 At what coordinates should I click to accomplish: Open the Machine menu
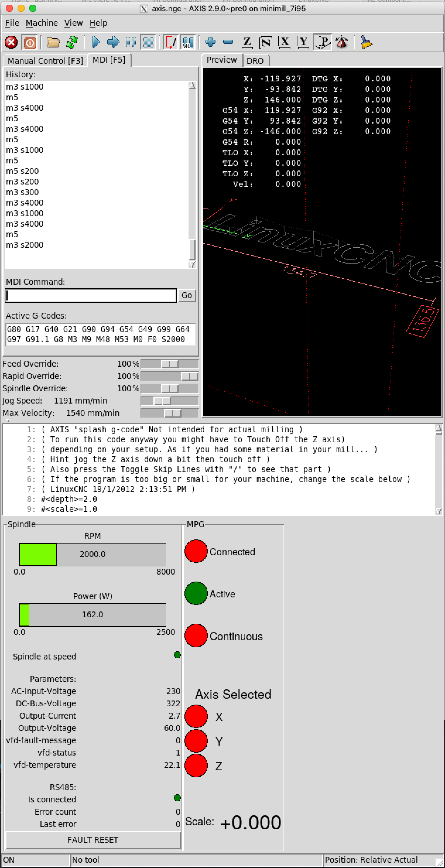[42, 23]
